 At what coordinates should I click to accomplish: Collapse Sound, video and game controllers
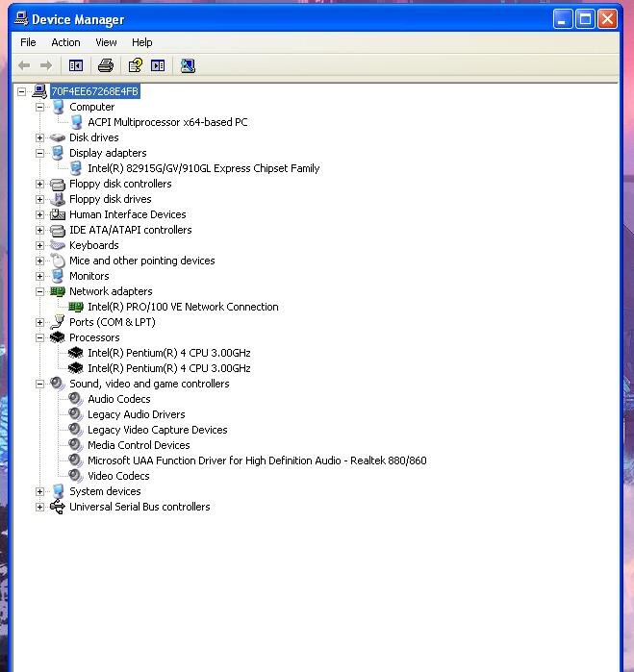click(39, 384)
